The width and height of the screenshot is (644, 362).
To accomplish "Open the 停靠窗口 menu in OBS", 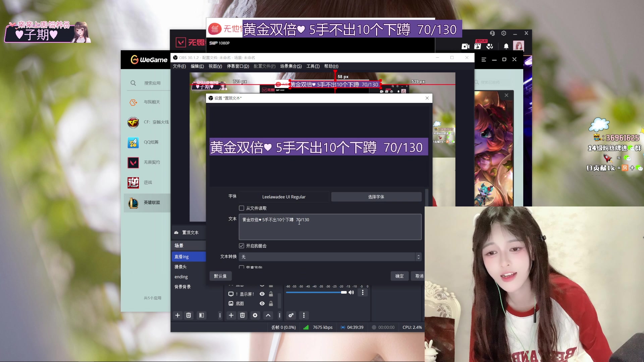I will [238, 66].
